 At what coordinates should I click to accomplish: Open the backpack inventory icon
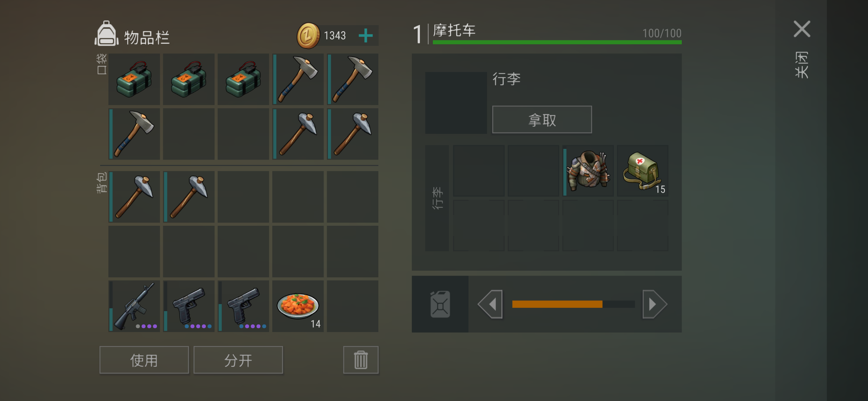106,34
